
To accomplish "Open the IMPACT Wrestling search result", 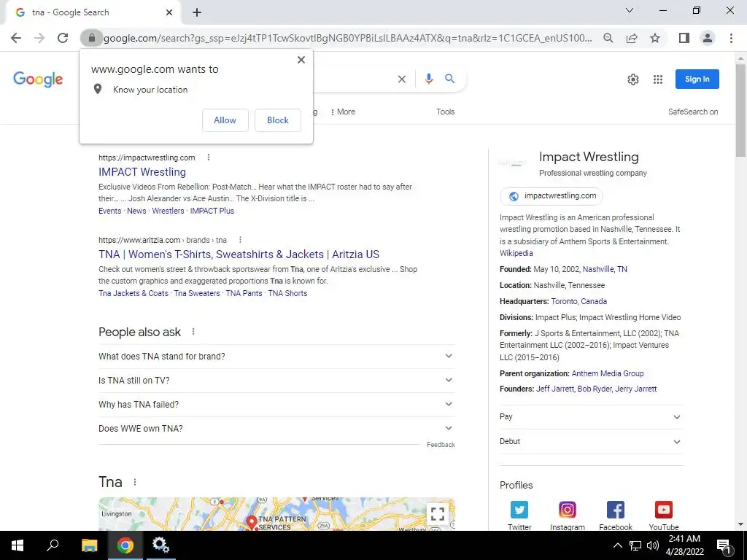I will [x=142, y=172].
